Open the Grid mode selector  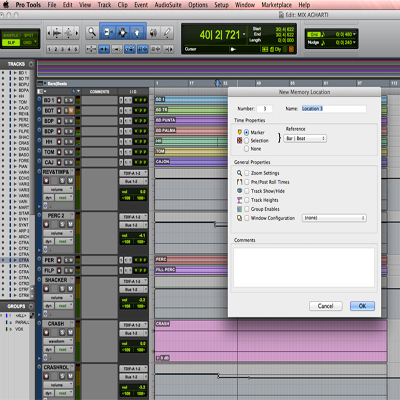pos(29,42)
